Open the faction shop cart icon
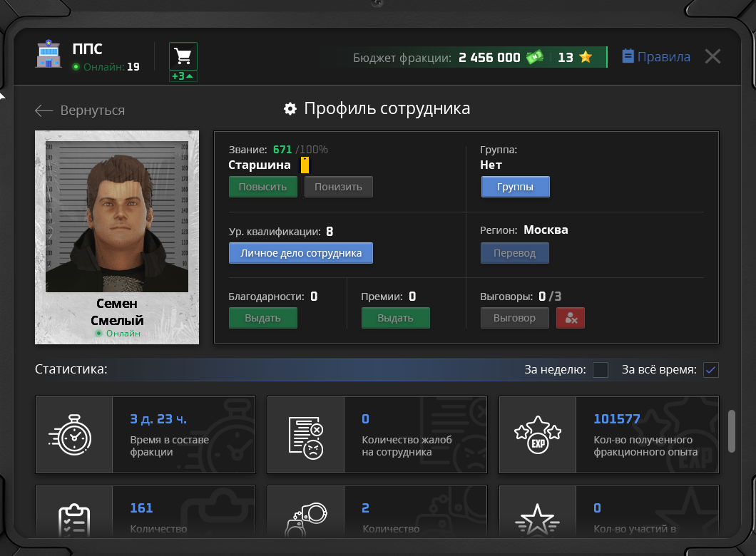Image resolution: width=756 pixels, height=556 pixels. tap(183, 56)
